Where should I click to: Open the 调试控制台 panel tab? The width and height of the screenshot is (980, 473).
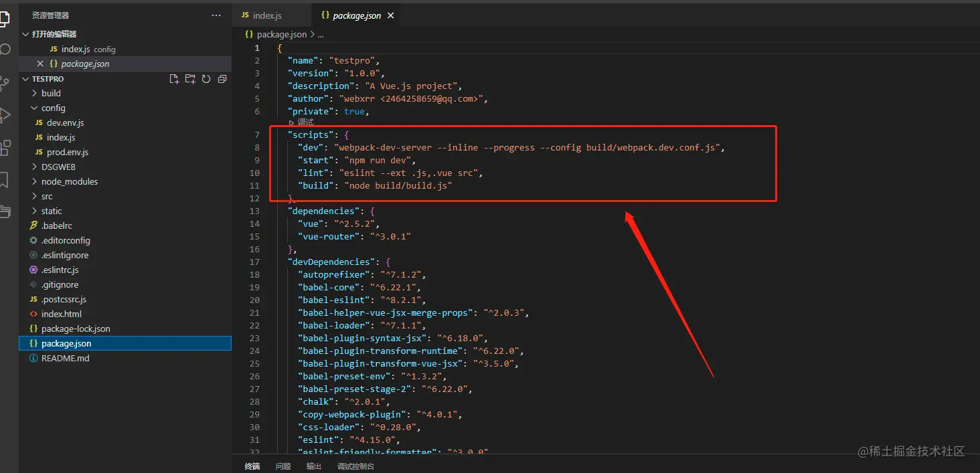pyautogui.click(x=356, y=466)
